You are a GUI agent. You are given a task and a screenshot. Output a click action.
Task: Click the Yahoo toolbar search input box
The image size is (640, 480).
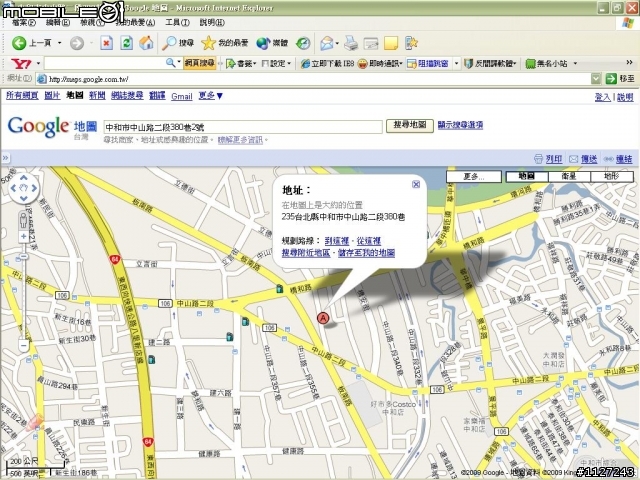click(x=104, y=63)
